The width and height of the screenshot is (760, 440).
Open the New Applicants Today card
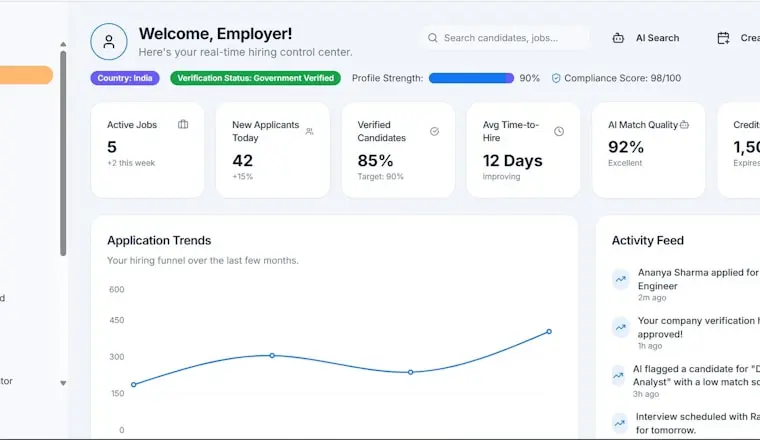coord(273,150)
